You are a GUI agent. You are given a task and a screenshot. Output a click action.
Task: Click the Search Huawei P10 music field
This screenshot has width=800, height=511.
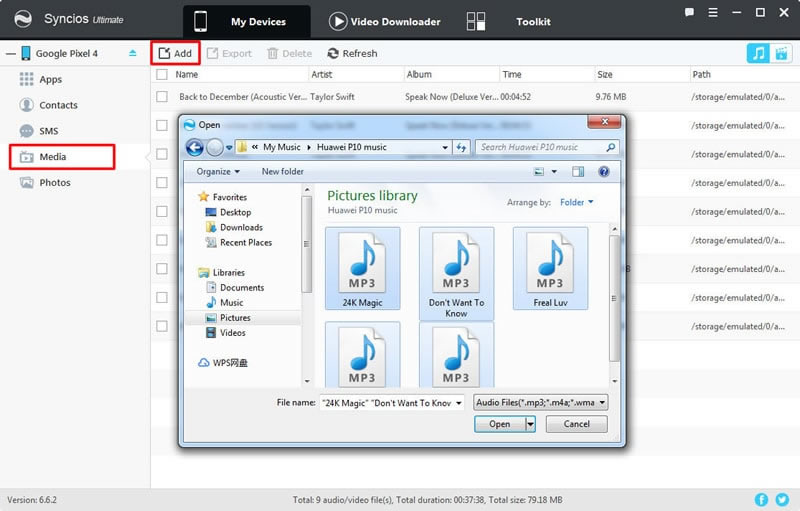(546, 147)
